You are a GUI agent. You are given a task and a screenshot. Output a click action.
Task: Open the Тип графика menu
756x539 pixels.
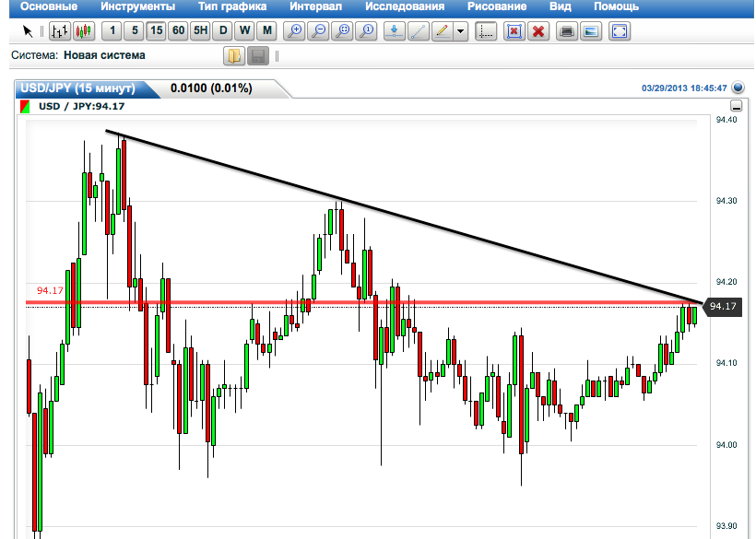pyautogui.click(x=232, y=6)
